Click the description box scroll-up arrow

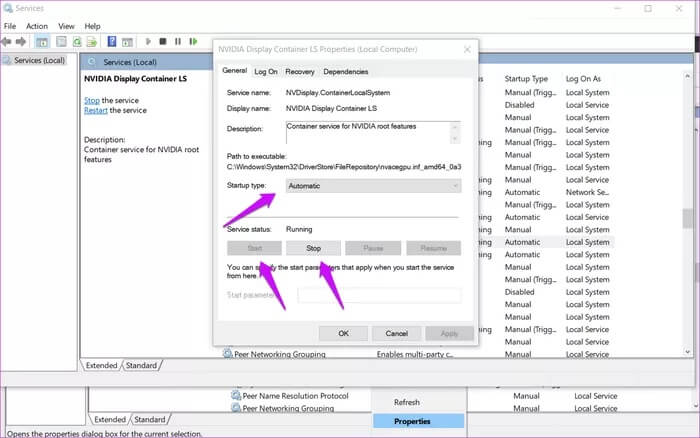[x=455, y=127]
